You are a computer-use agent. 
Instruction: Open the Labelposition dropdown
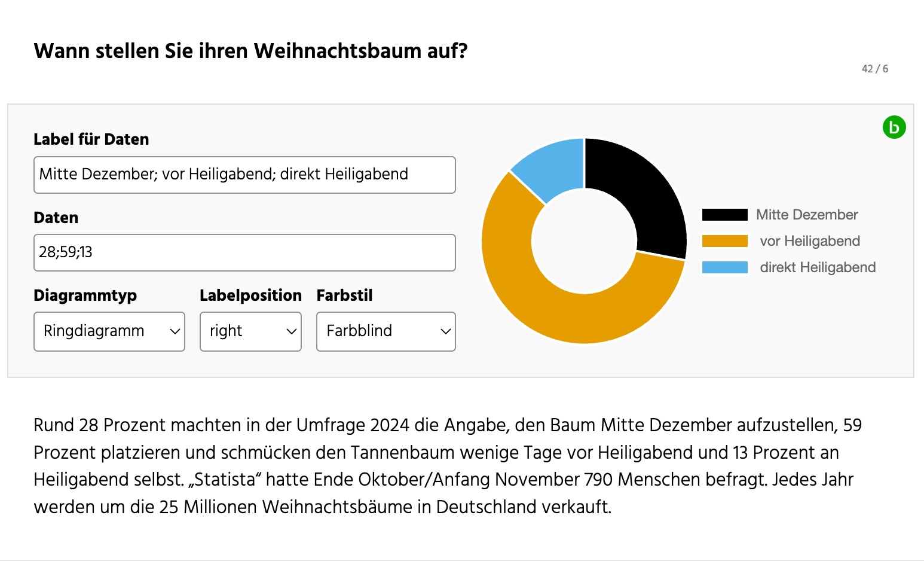(250, 331)
